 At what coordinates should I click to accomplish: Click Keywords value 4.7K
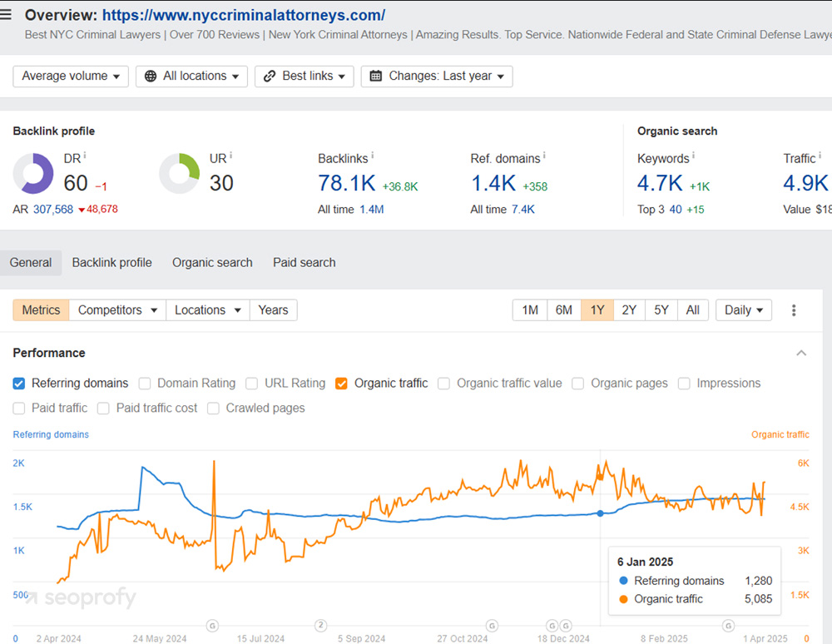(x=660, y=184)
